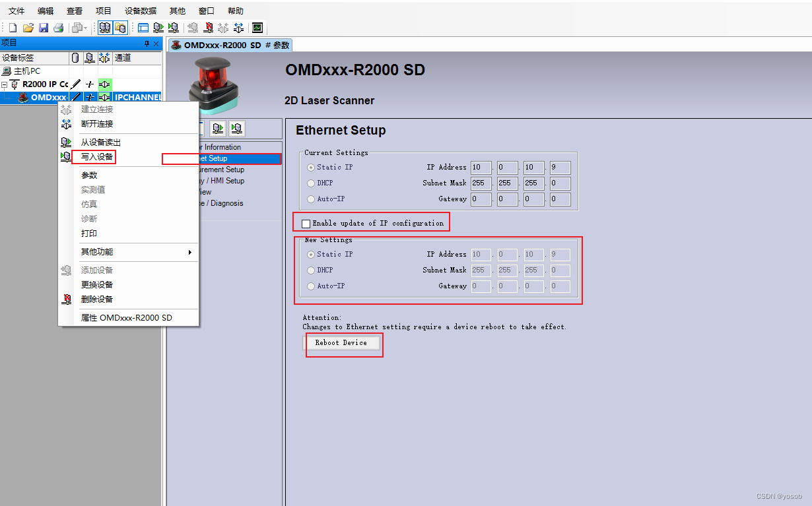Open the 文件 menu
Screen dimensions: 812x506
[x=17, y=11]
